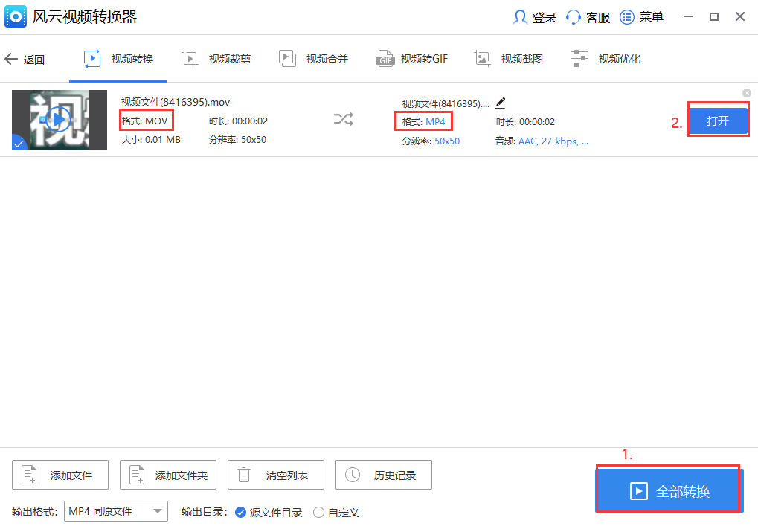This screenshot has width=758, height=532.
Task: Maximize the converter window
Action: pyautogui.click(x=714, y=17)
